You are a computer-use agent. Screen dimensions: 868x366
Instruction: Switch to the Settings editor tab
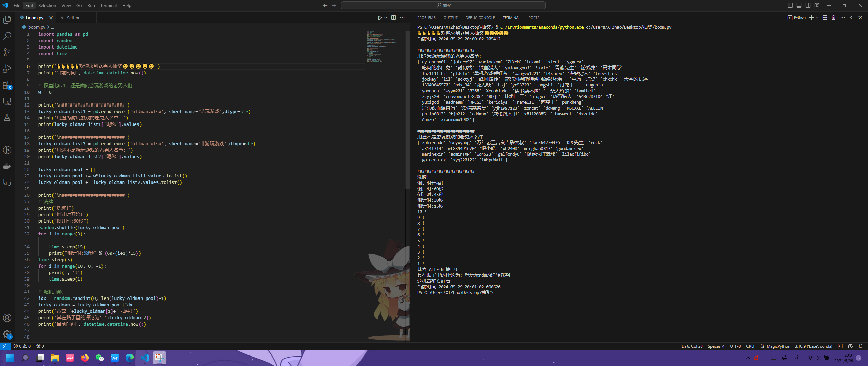72,18
